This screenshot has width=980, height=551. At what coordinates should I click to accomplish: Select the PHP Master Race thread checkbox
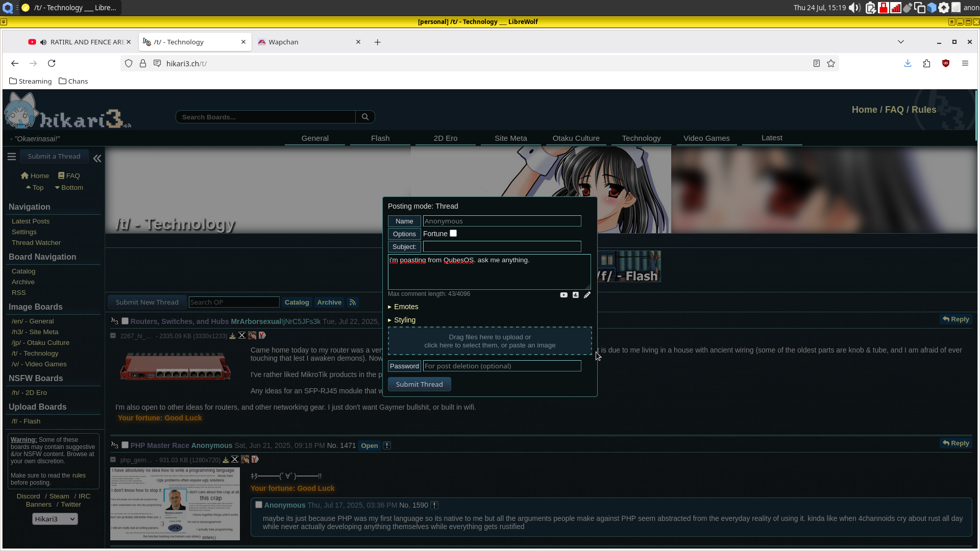(x=125, y=445)
